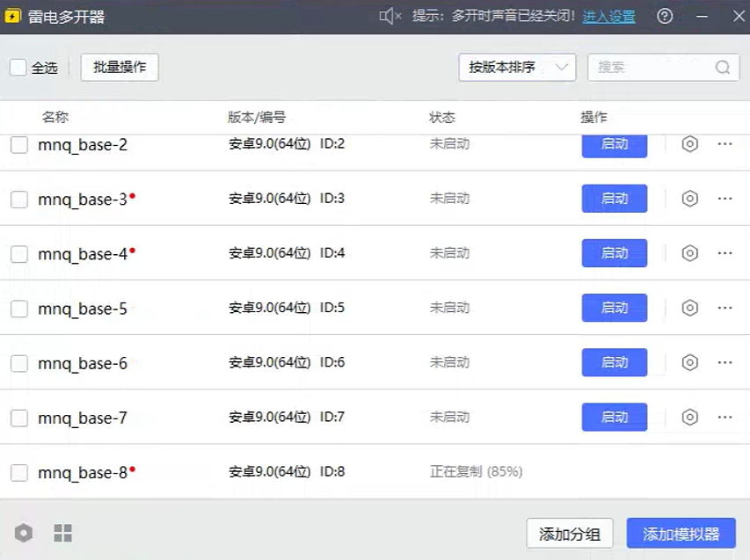Click the 版本/编号 column header
This screenshot has height=560, width=750.
(x=257, y=117)
